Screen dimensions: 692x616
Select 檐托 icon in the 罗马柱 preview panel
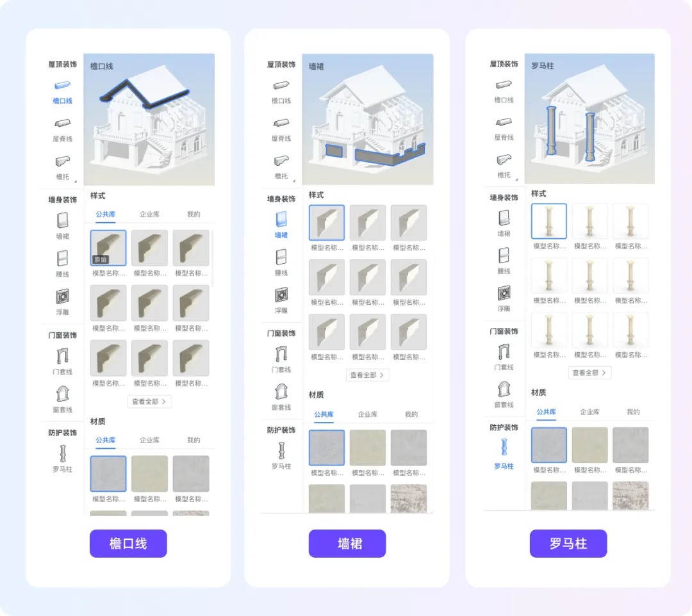504,160
